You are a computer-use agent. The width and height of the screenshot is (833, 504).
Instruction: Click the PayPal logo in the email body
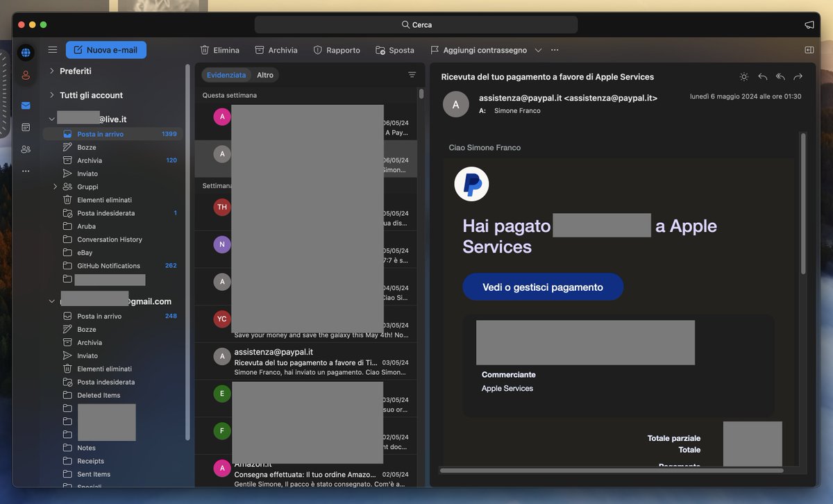471,184
